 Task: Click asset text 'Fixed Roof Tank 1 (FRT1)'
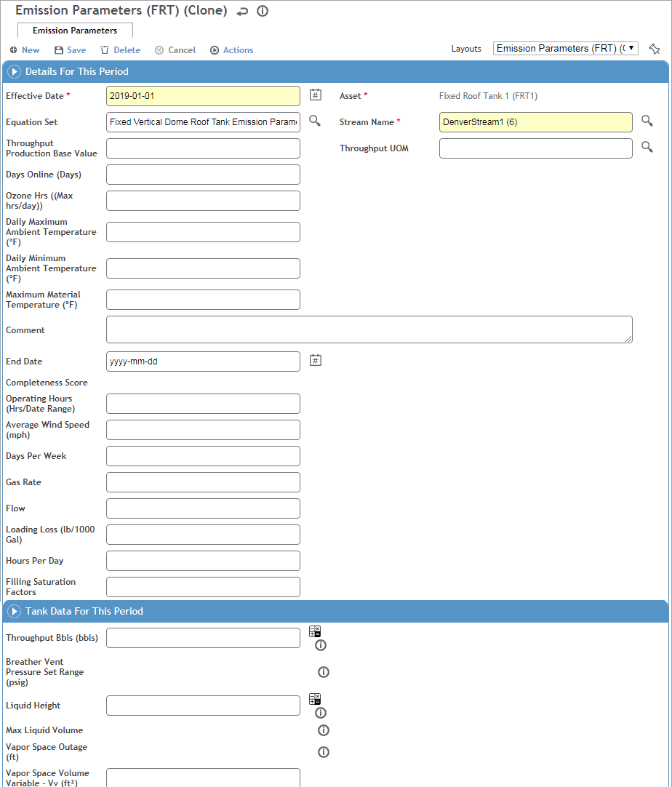click(x=488, y=96)
